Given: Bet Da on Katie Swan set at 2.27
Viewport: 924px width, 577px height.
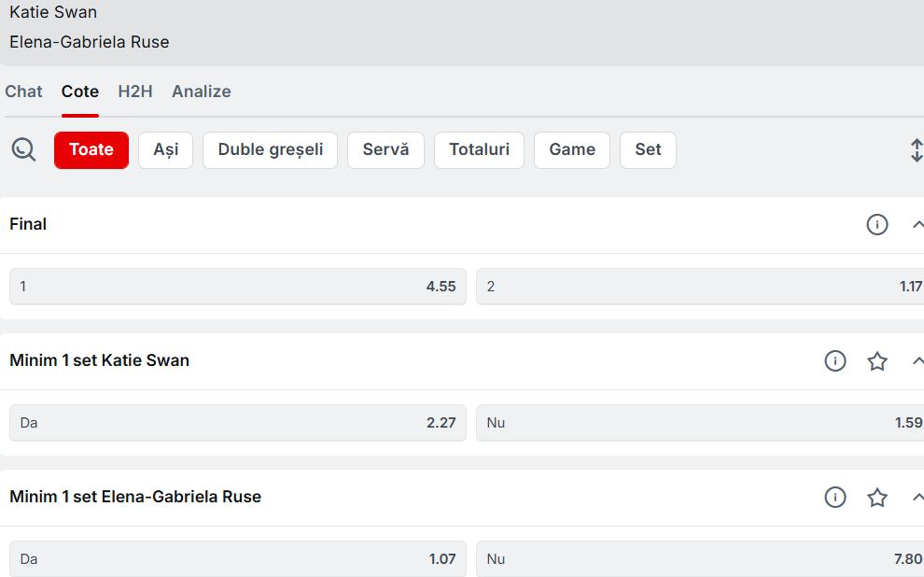Looking at the screenshot, I should pos(238,423).
